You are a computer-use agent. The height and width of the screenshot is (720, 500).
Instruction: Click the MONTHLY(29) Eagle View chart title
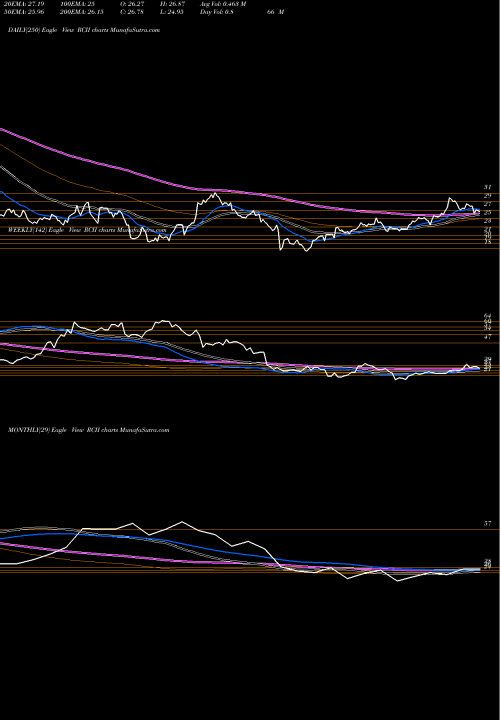click(x=89, y=430)
